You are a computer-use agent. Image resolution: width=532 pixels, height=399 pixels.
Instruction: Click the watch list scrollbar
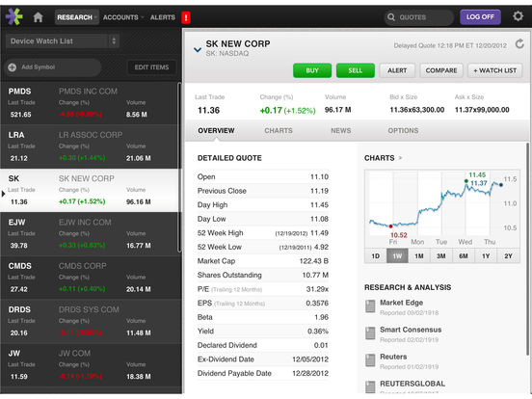[179, 168]
